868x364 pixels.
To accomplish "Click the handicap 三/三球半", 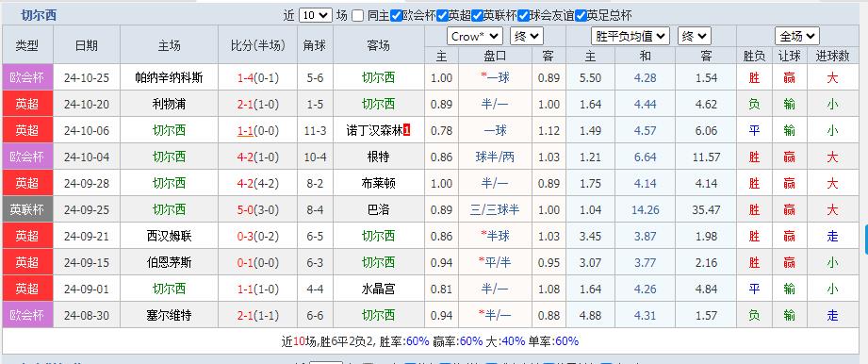I will tap(495, 210).
